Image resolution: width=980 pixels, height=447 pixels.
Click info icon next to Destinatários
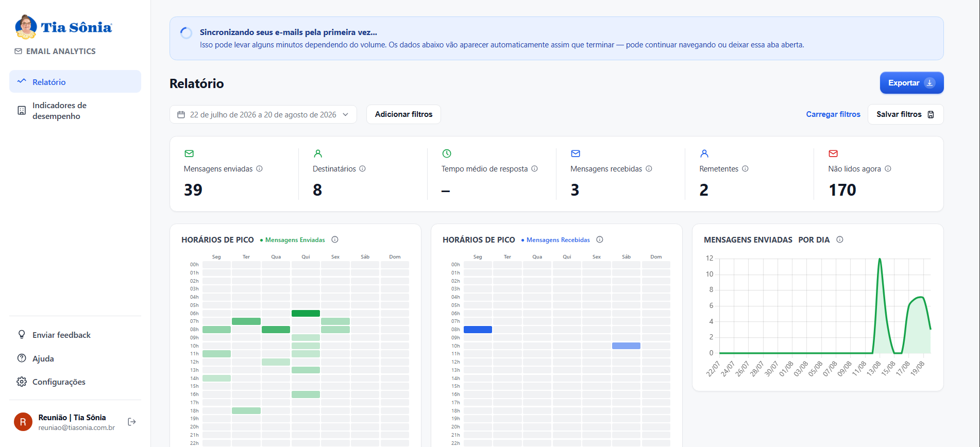coord(362,168)
